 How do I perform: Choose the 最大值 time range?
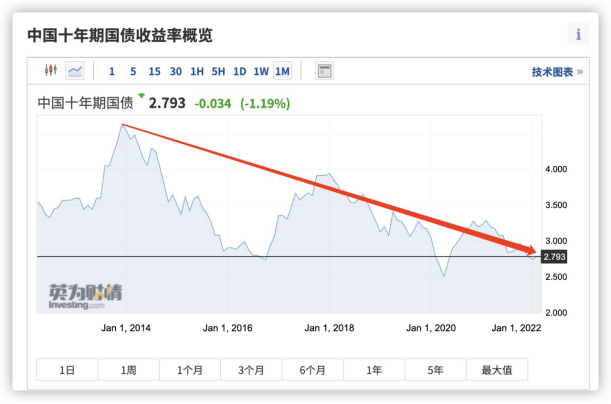coord(497,370)
